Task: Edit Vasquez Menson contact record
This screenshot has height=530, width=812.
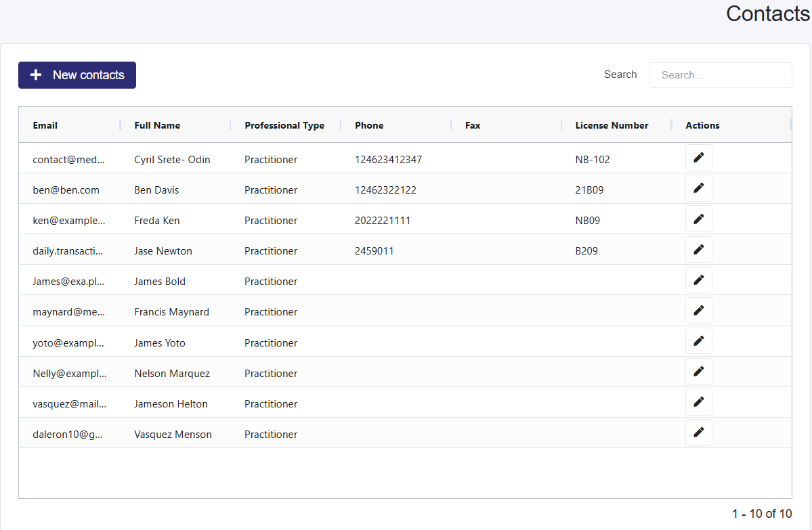Action: tap(698, 433)
